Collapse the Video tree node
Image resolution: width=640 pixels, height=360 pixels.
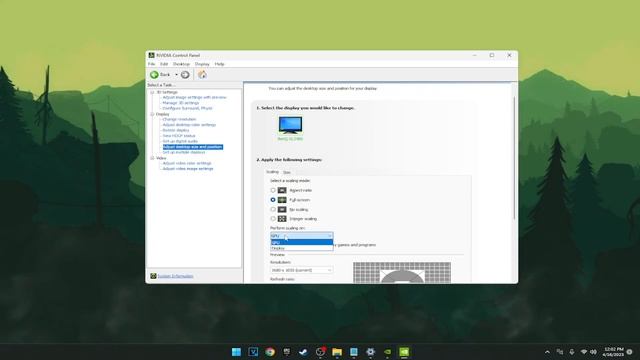[x=152, y=158]
